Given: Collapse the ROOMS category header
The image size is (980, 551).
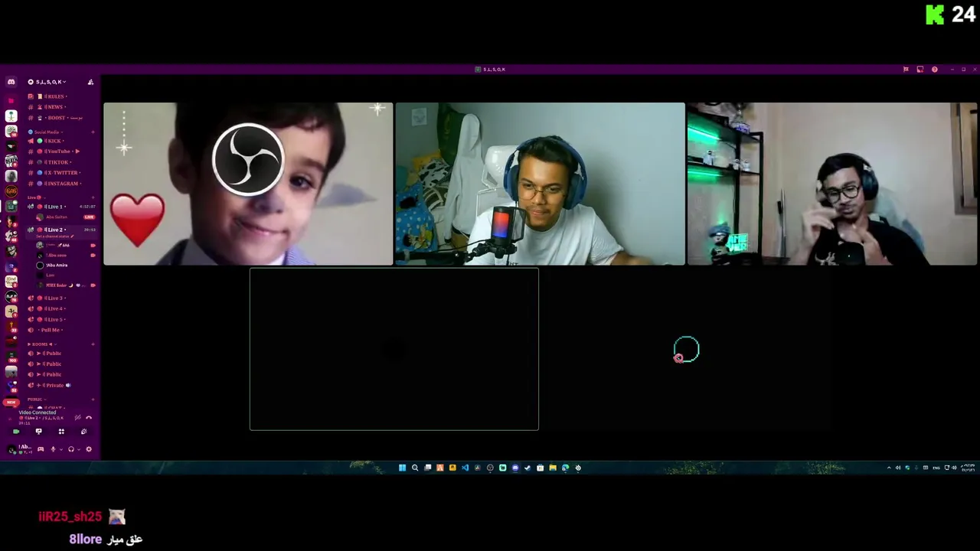Looking at the screenshot, I should [42, 344].
